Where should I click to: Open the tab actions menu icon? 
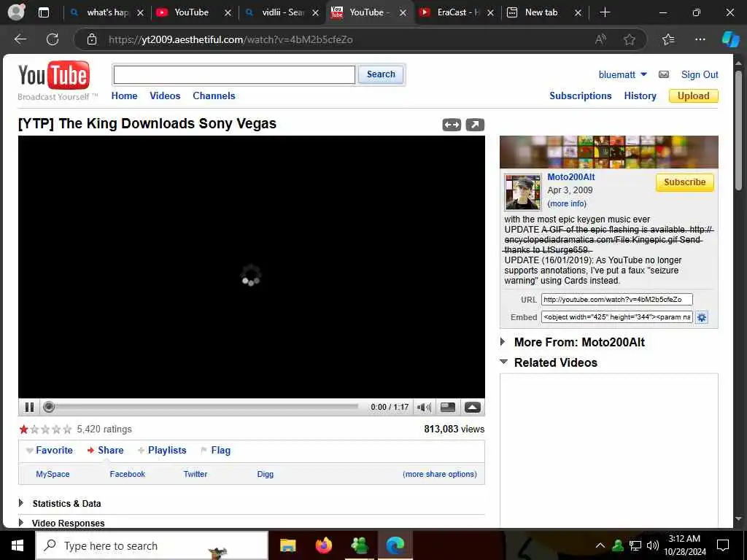[43, 12]
